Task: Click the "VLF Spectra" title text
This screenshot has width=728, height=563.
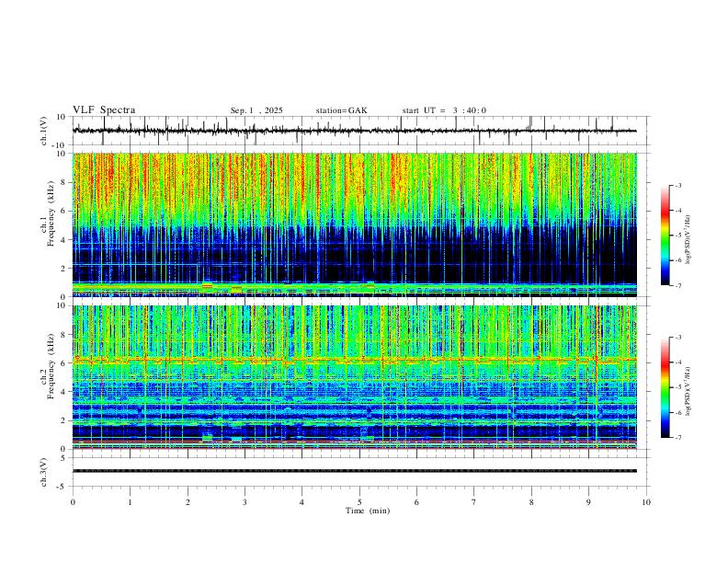Action: 104,110
